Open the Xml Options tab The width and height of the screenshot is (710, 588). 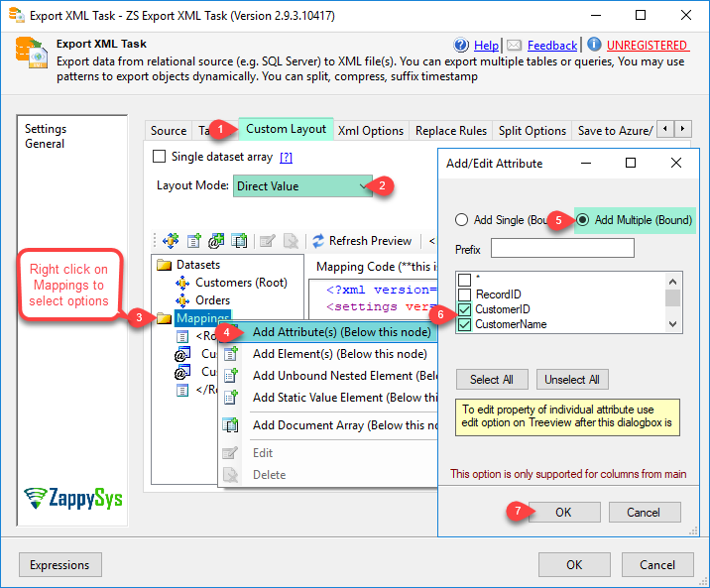[371, 131]
